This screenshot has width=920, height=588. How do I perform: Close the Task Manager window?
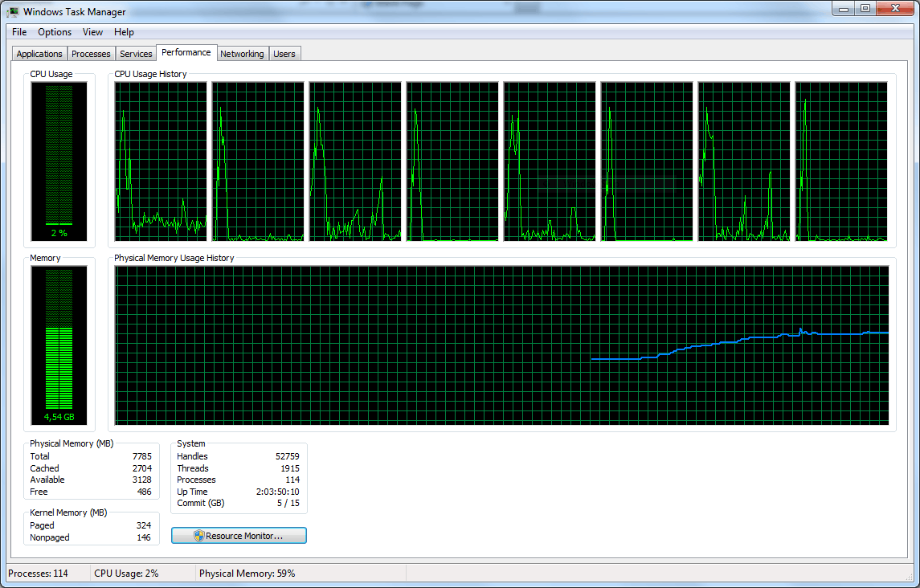point(895,8)
